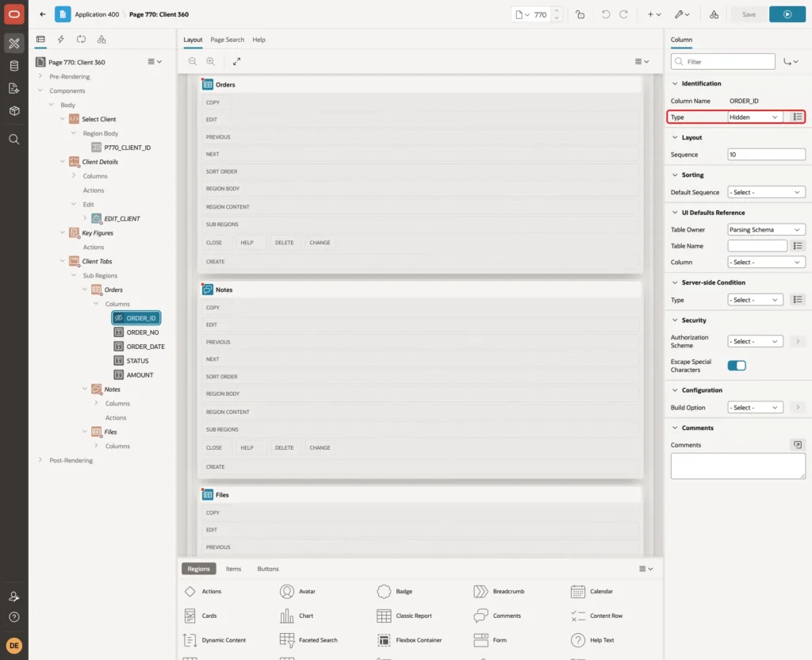
Task: Click the property Filter search field
Action: (722, 62)
